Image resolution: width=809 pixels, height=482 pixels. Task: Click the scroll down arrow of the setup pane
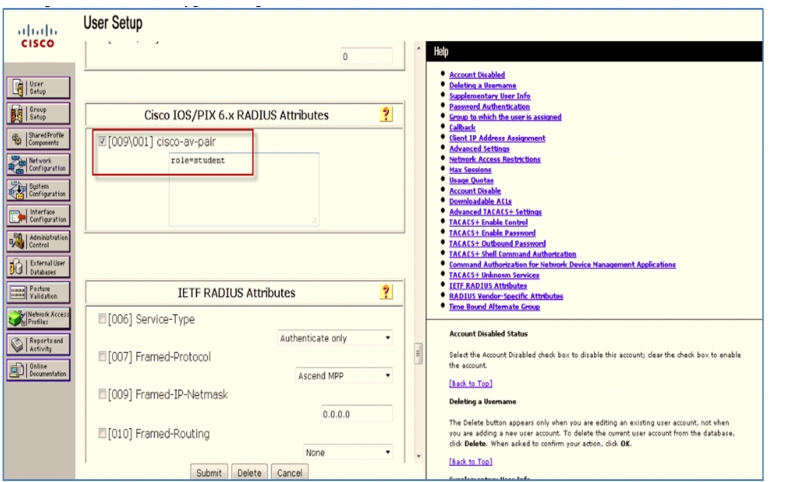coord(418,456)
